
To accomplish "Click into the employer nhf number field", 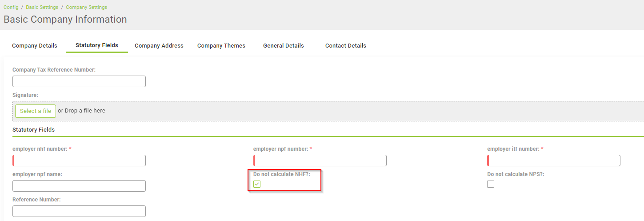I will pos(79,161).
